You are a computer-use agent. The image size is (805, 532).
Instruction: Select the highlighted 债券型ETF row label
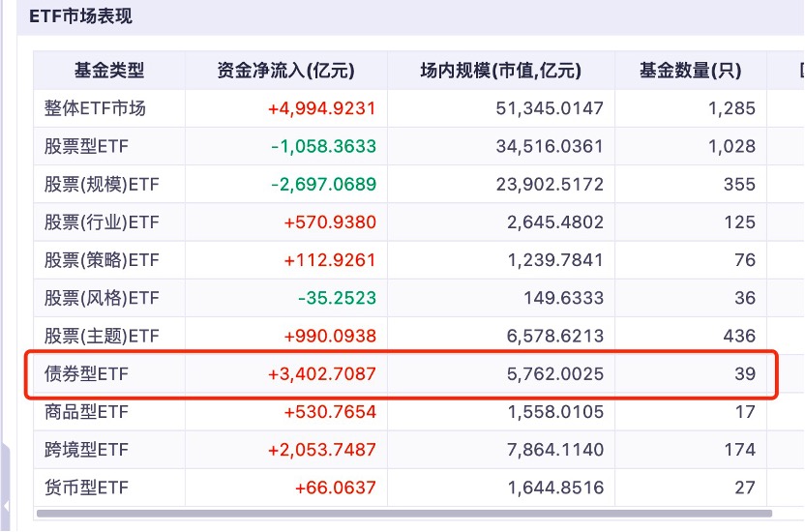pos(86,374)
